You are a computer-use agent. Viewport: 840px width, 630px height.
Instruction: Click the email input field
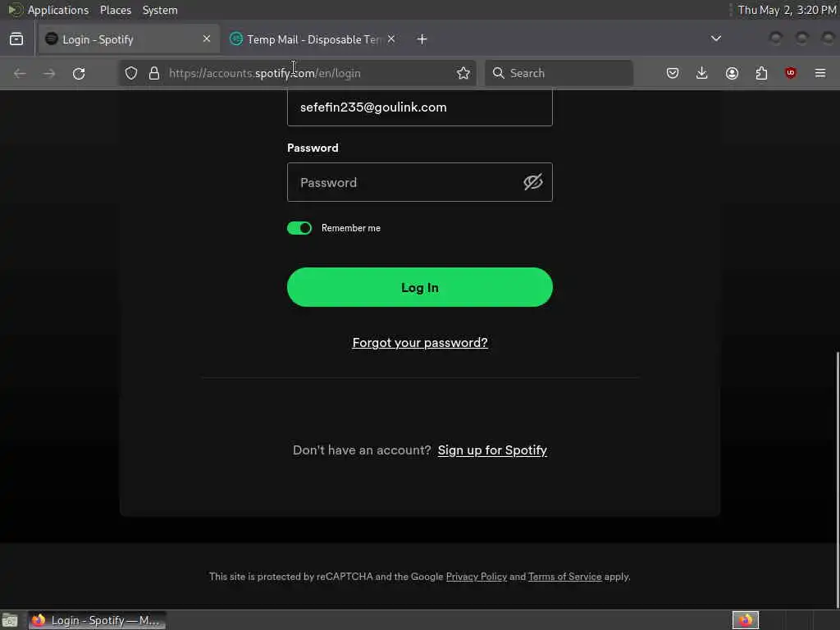420,107
